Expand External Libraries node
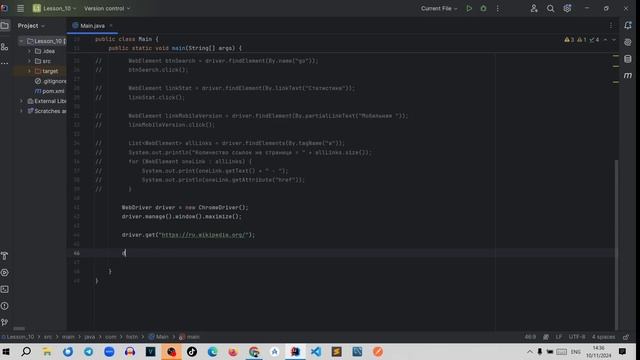Screen dimensions: 640x360 click(21, 101)
